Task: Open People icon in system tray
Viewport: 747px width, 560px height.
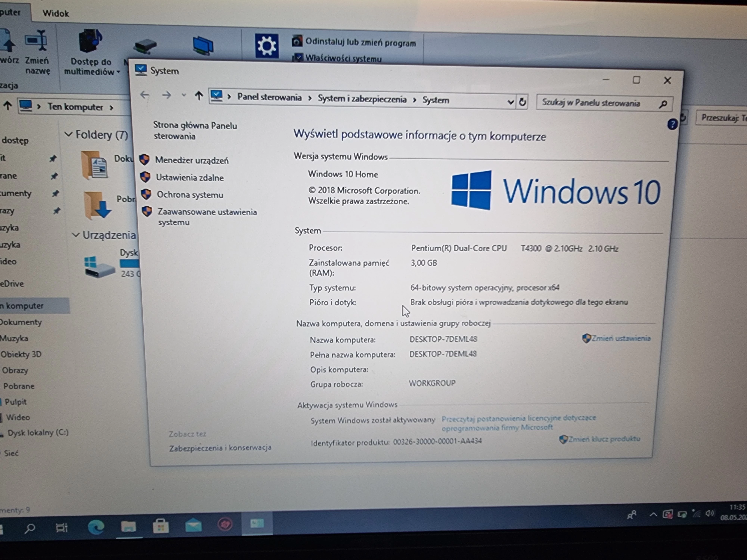Action: pos(632,515)
